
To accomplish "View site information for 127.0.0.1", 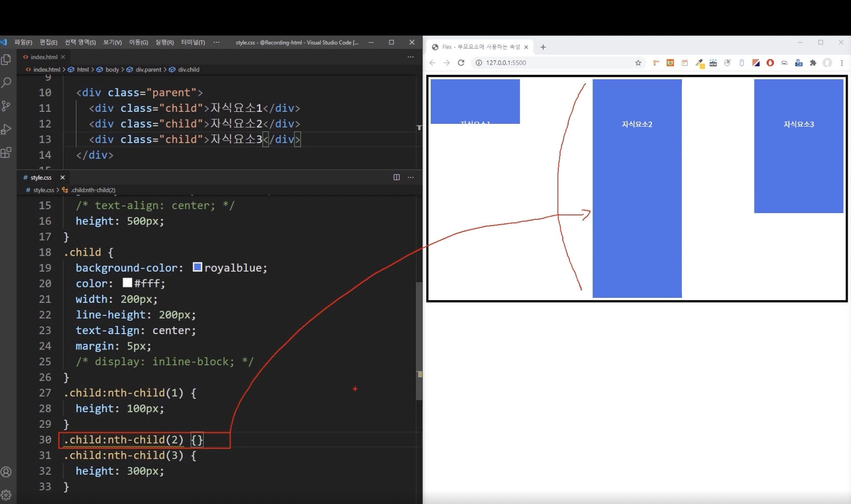I will coord(478,63).
